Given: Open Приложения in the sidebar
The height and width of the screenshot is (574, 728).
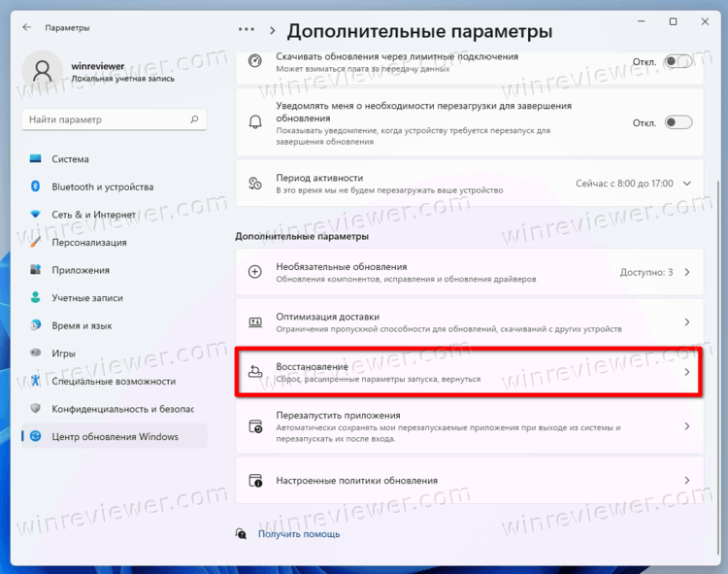Looking at the screenshot, I should click(81, 270).
